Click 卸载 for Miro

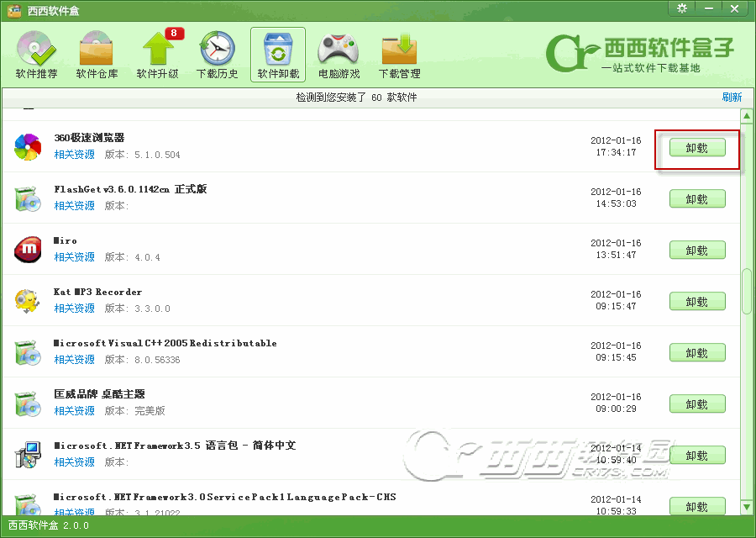coord(697,250)
